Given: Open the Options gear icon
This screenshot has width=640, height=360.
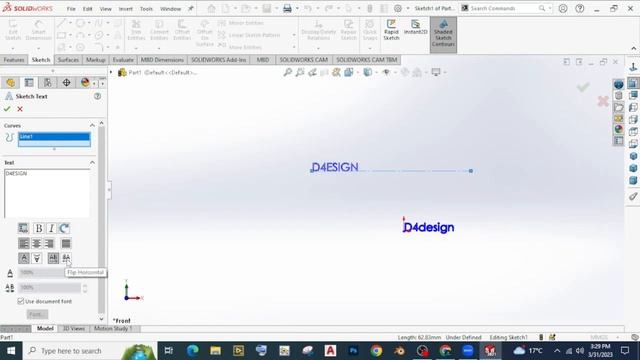Looking at the screenshot, I should click(x=398, y=8).
